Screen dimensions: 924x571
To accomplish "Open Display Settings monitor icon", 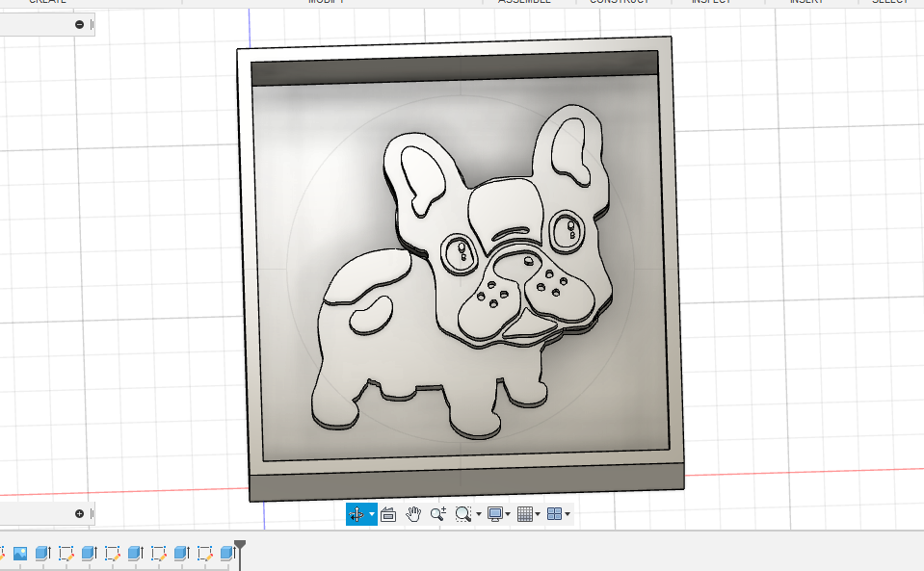I will coord(495,514).
